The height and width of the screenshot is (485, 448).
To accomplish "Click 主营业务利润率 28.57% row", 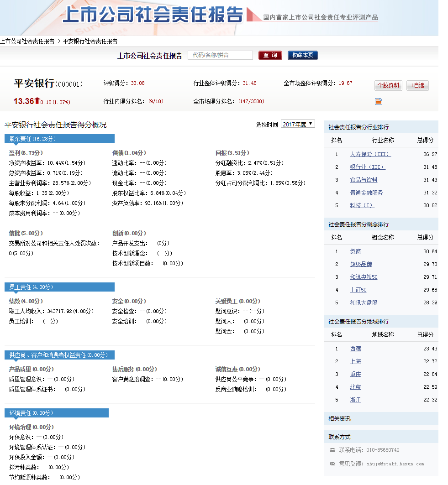I will click(50, 183).
